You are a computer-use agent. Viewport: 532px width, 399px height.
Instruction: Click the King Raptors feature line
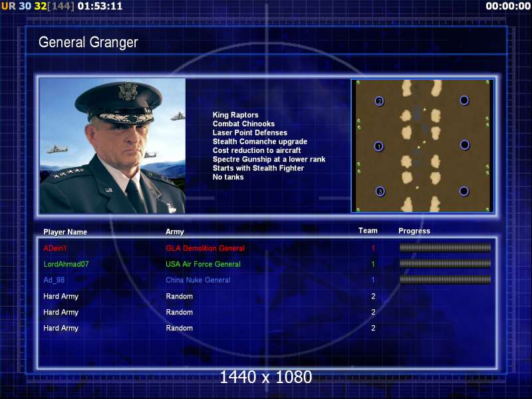[x=235, y=115]
